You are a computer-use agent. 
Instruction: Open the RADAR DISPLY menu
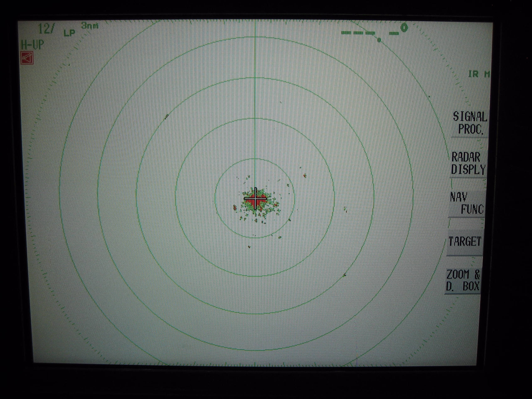click(468, 164)
